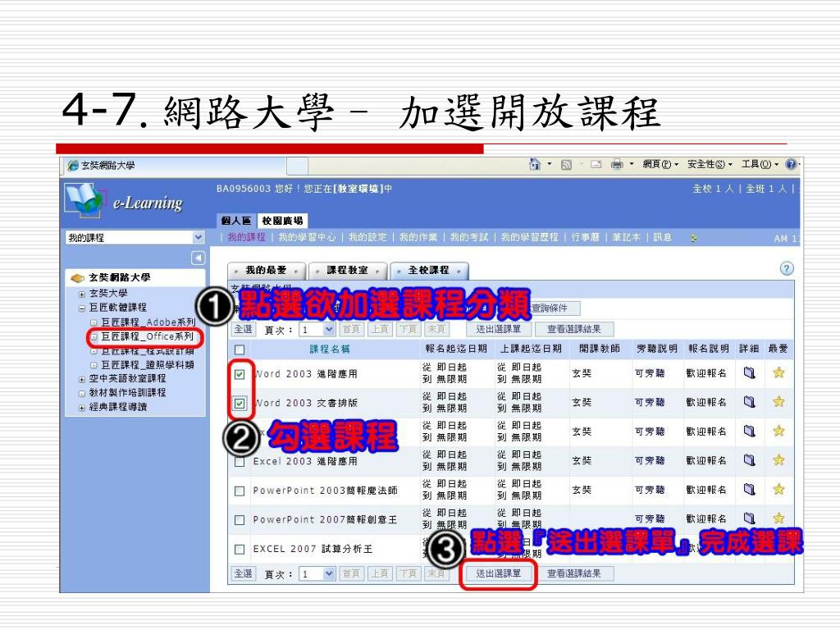Image resolution: width=840 pixels, height=630 pixels.
Task: Click the round help icon beside course tabs
Action: [x=787, y=268]
